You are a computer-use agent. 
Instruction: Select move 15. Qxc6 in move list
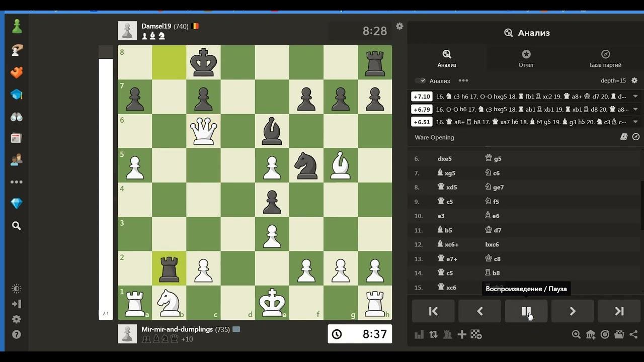[x=447, y=287]
